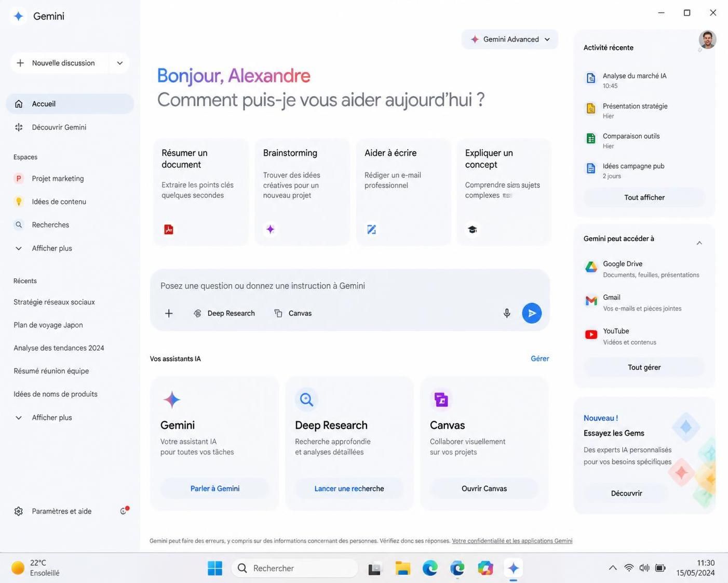This screenshot has width=728, height=583.
Task: Open recent chat Résumé réunion équipe
Action: pos(51,371)
